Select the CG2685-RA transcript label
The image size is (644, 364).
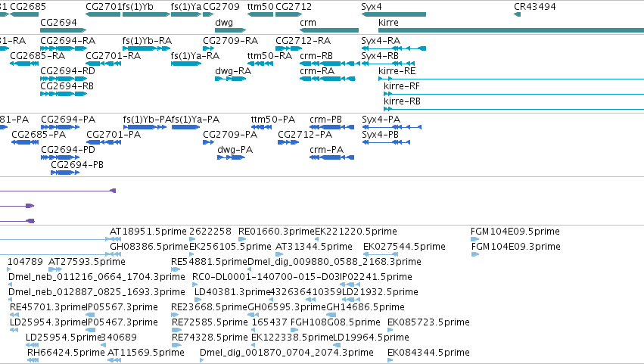pos(37,56)
